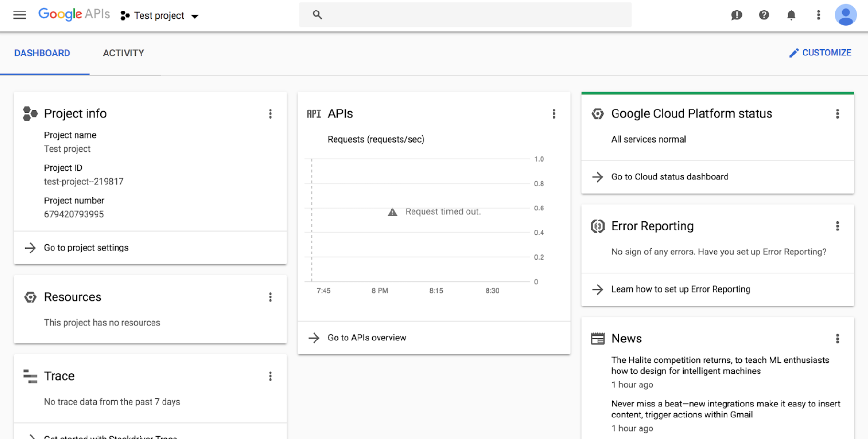Open the hamburger navigation menu
The width and height of the screenshot is (868, 439).
(x=20, y=15)
